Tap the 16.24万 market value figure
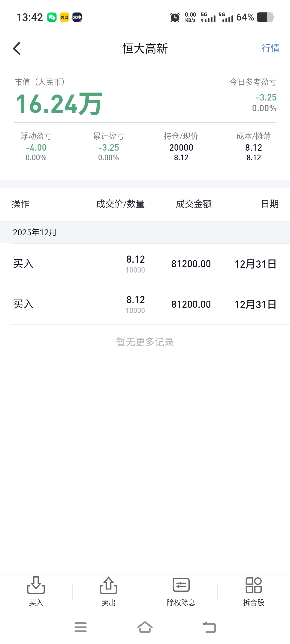290x644 pixels. (x=59, y=104)
